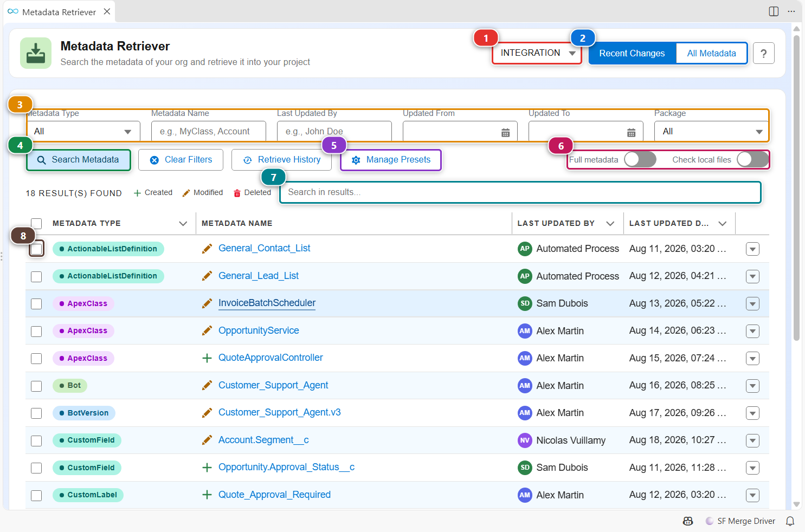805x532 pixels.
Task: Click the help question mark button
Action: click(763, 53)
